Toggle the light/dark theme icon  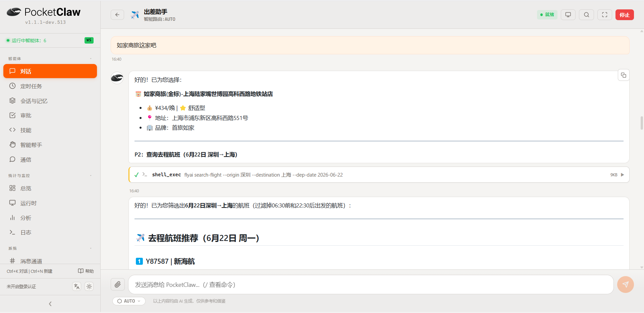coord(89,287)
